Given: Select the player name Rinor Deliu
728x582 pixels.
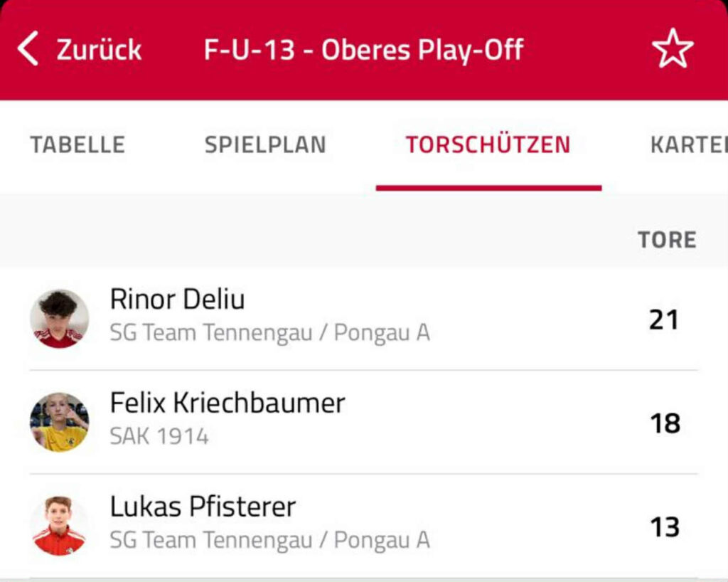Looking at the screenshot, I should point(177,299).
